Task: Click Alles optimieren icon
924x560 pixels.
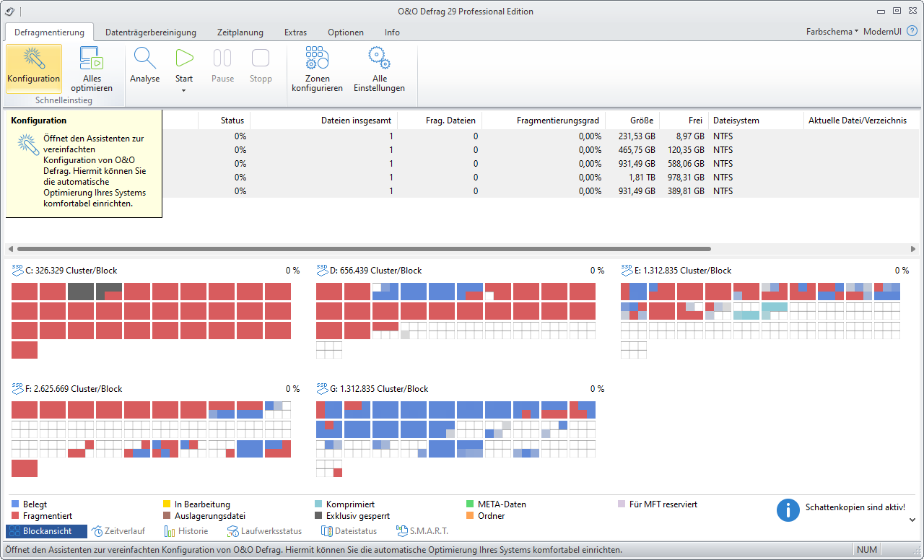Action: click(92, 57)
